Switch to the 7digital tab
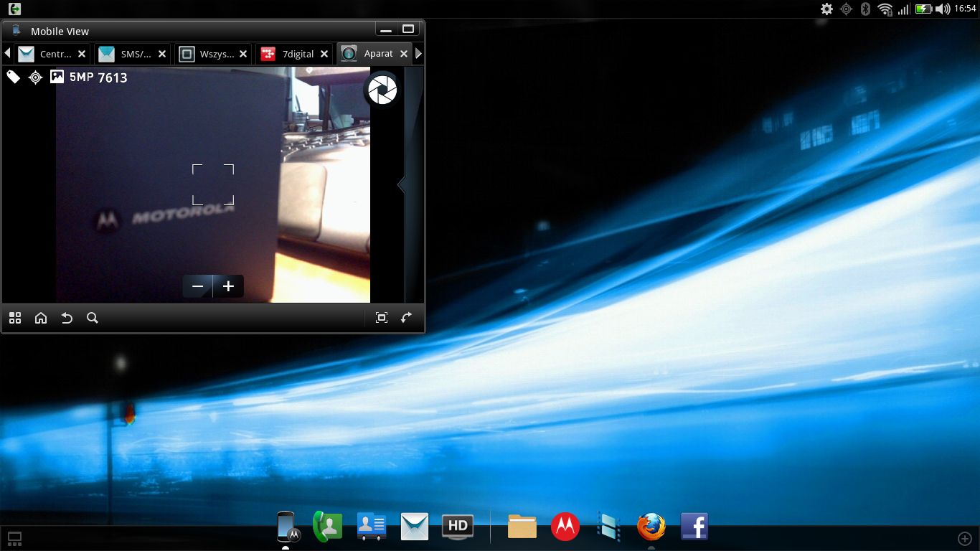The image size is (980, 551). point(290,54)
